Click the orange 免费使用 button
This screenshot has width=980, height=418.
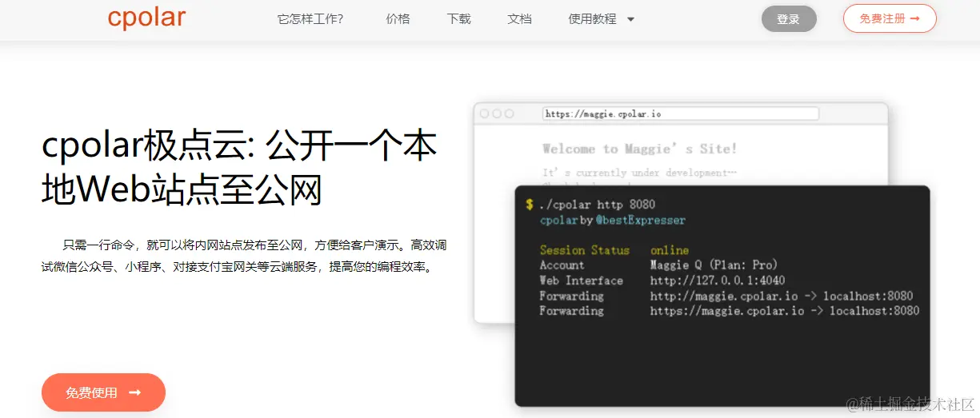pos(103,392)
